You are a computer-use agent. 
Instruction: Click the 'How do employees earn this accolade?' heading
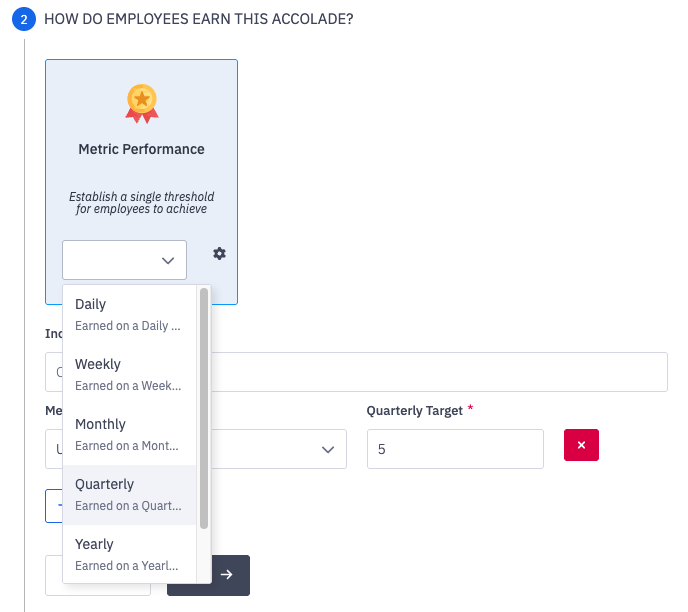pos(198,20)
